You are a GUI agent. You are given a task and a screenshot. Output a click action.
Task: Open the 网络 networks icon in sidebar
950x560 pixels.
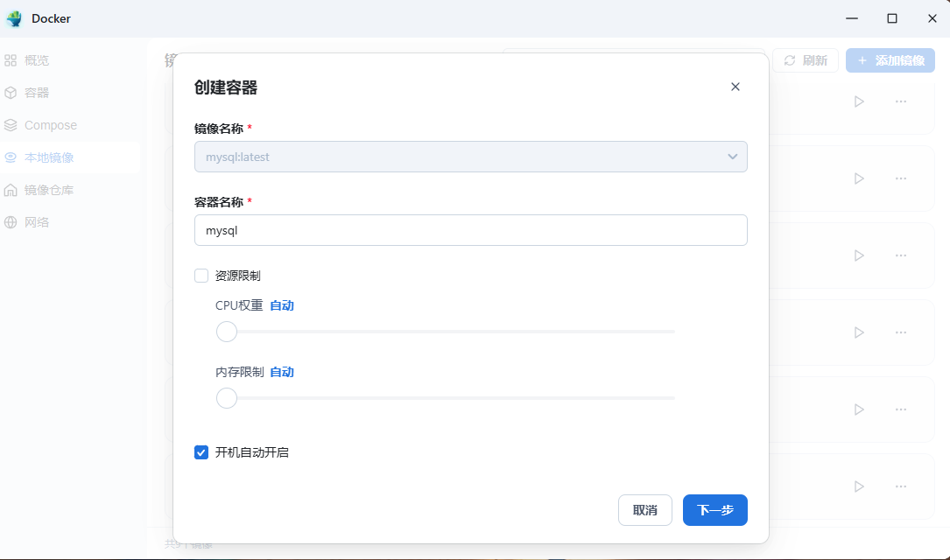(x=12, y=221)
